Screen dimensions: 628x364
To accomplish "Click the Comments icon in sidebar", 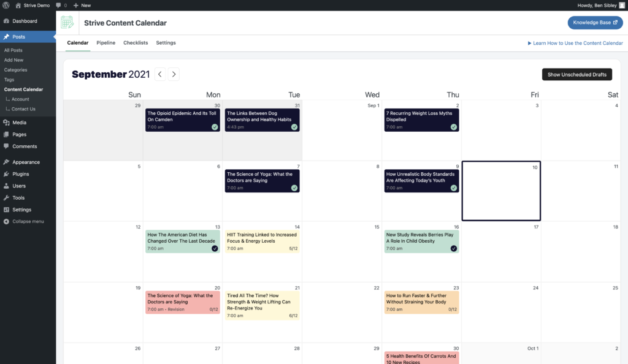I will [6, 146].
